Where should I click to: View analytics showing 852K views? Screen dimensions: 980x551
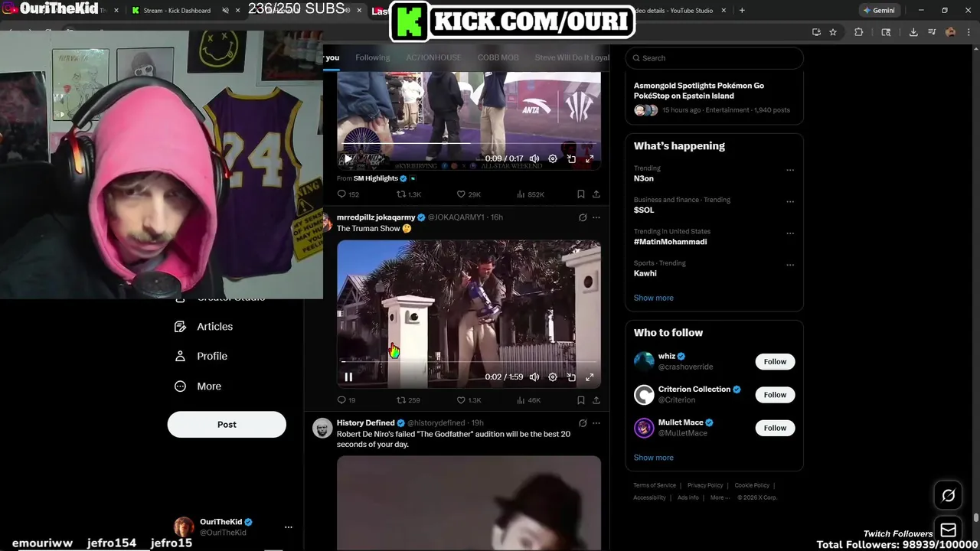coord(531,194)
